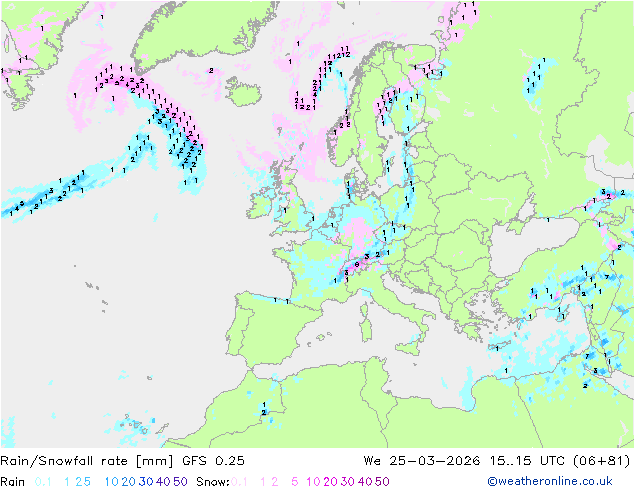Viewport: 634px width, 490px height.
Task: Click the "(06+81)" forecast run label
Action: [602, 461]
